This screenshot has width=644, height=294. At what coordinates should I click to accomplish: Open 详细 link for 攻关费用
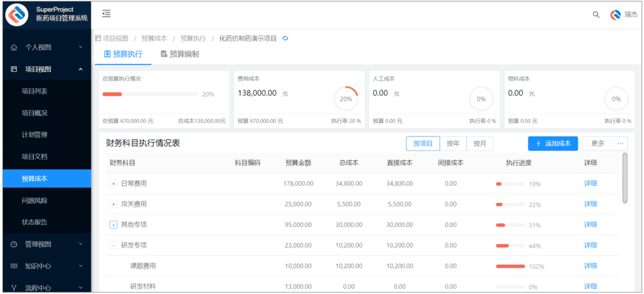click(x=590, y=204)
